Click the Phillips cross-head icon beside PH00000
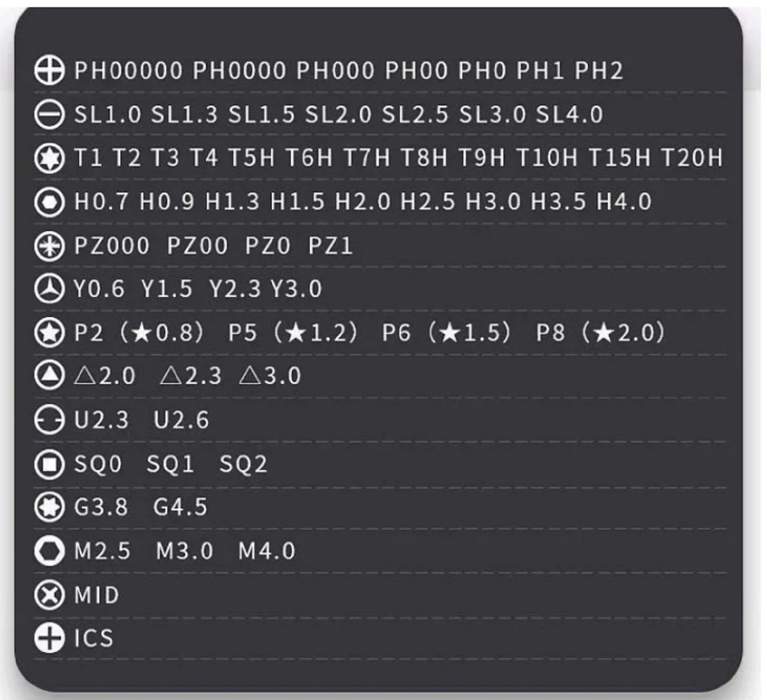Screen dimensions: 767x700 pyautogui.click(x=49, y=71)
